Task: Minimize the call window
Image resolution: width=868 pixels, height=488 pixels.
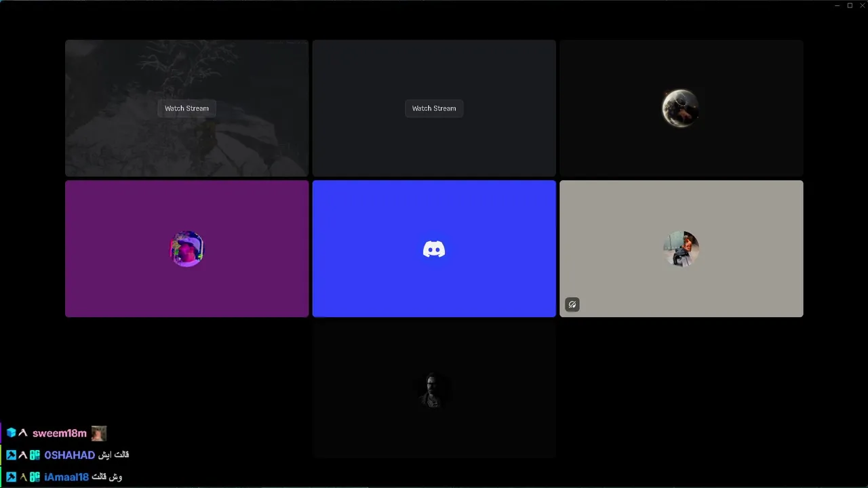Action: 837,5
